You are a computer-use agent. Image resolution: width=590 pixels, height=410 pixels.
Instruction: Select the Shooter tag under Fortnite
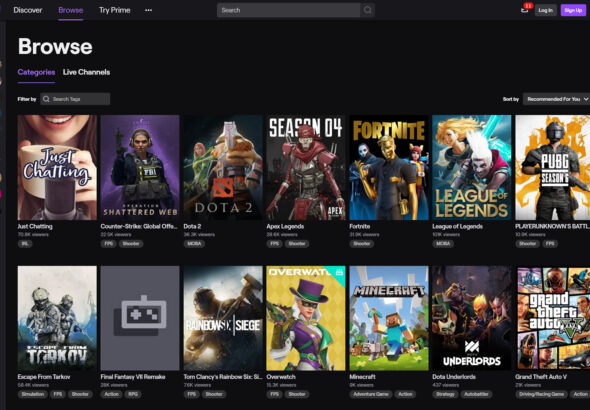tap(362, 244)
